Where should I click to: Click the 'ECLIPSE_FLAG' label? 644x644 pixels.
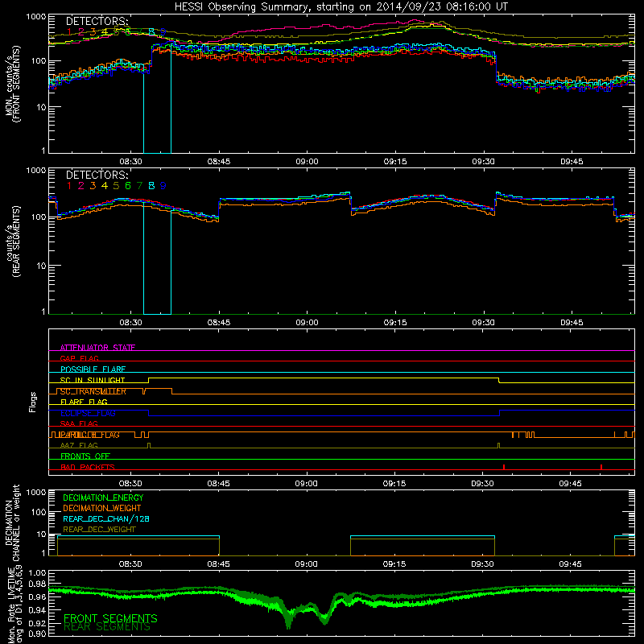click(x=88, y=413)
